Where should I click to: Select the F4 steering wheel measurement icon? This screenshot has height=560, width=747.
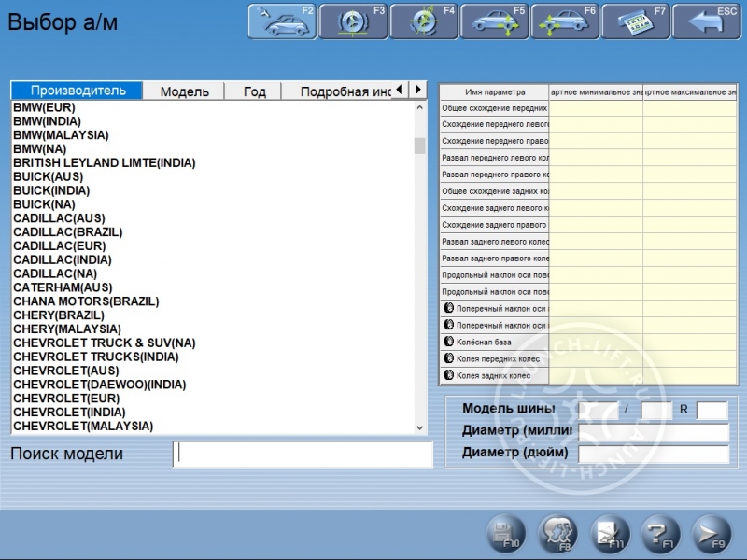coord(424,21)
